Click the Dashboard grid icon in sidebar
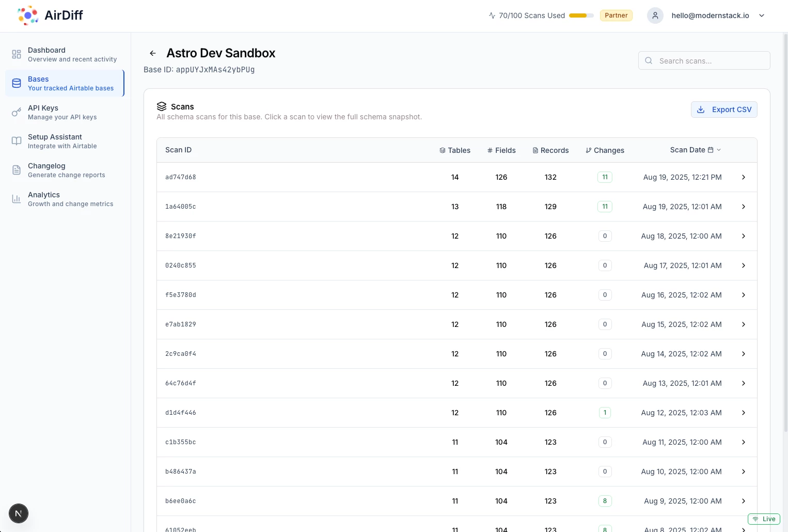The width and height of the screenshot is (788, 532). click(17, 54)
